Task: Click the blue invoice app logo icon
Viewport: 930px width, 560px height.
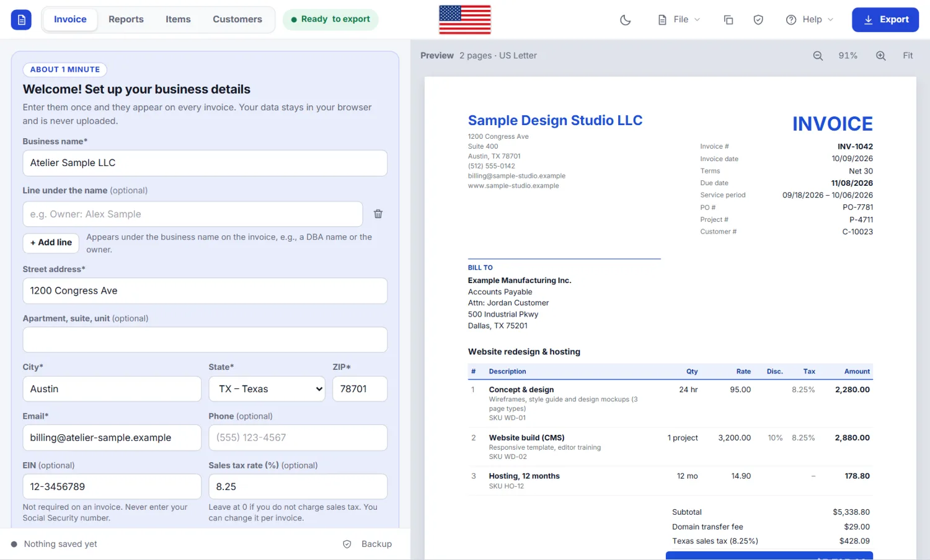Action: (x=21, y=20)
